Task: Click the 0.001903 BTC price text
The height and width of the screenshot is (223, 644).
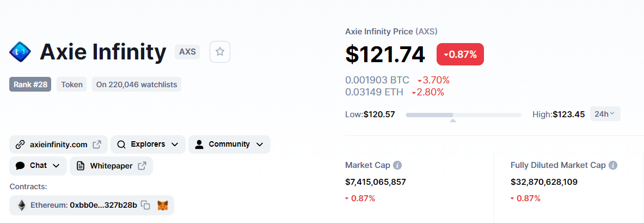Action: pyautogui.click(x=377, y=80)
